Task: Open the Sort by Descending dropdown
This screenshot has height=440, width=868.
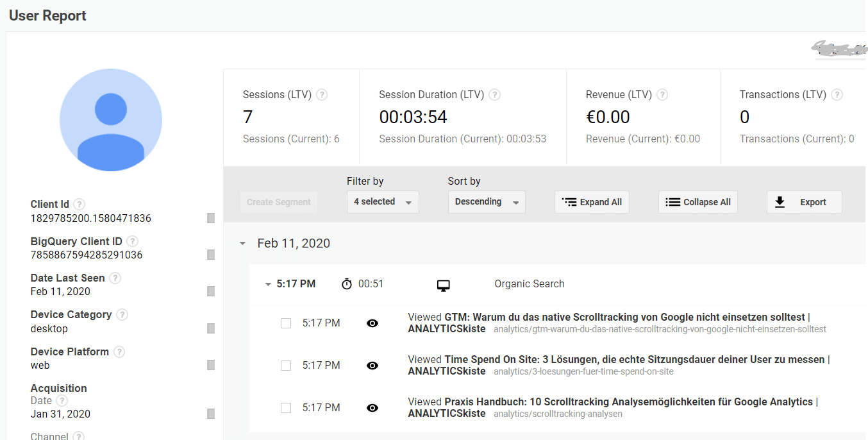Action: click(486, 202)
